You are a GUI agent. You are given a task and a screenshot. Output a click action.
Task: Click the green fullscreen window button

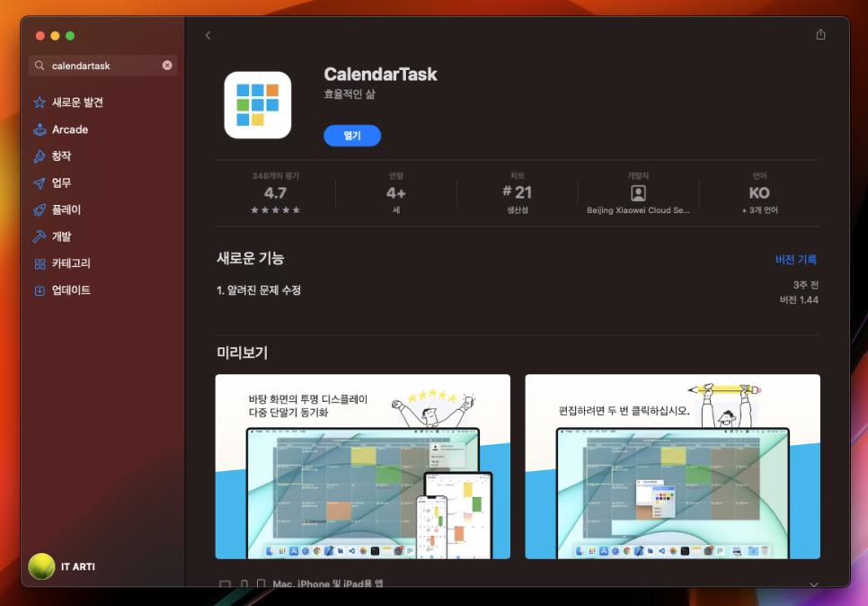pos(70,36)
